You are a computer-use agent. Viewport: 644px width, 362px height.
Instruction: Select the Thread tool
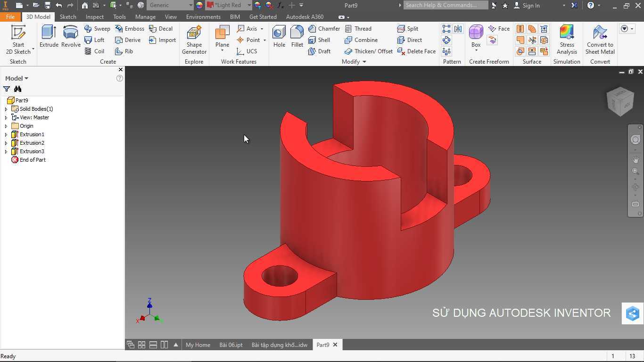coord(358,29)
